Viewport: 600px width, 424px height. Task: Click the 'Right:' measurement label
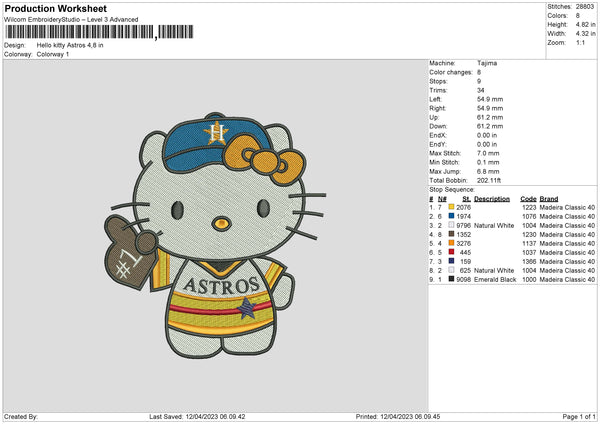click(437, 108)
